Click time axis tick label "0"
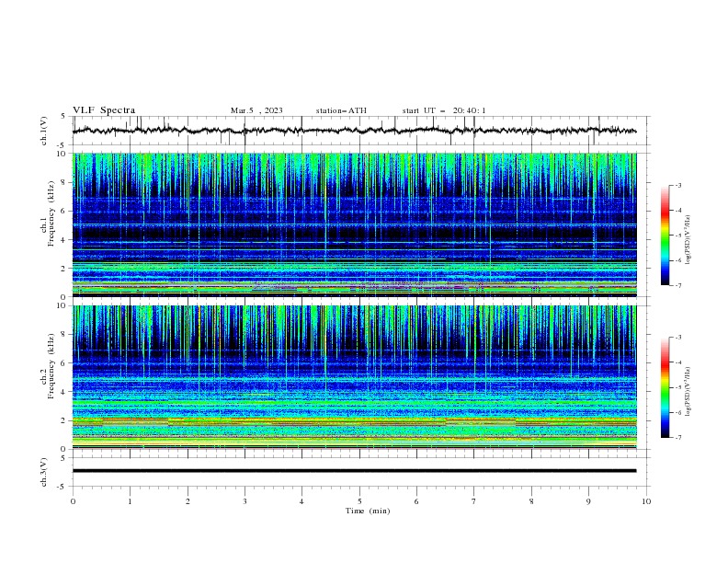 pos(73,501)
